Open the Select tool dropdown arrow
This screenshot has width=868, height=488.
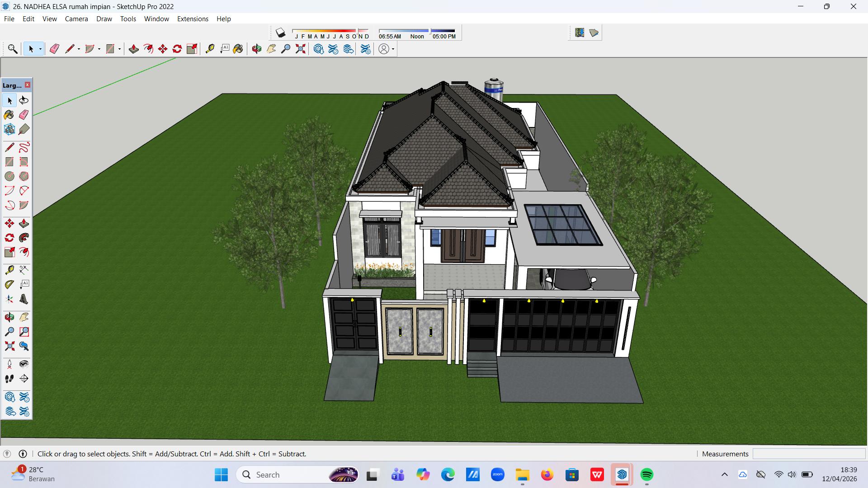pos(40,49)
